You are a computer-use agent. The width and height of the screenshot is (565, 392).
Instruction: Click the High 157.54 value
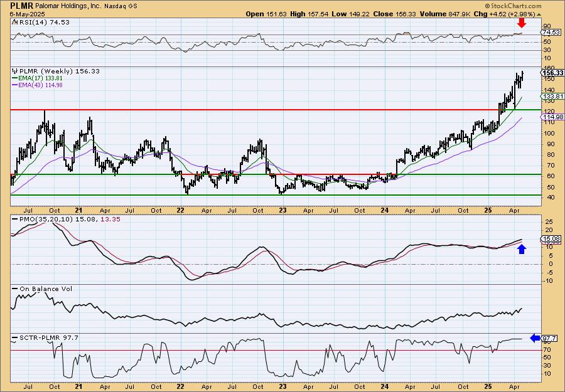(309, 14)
